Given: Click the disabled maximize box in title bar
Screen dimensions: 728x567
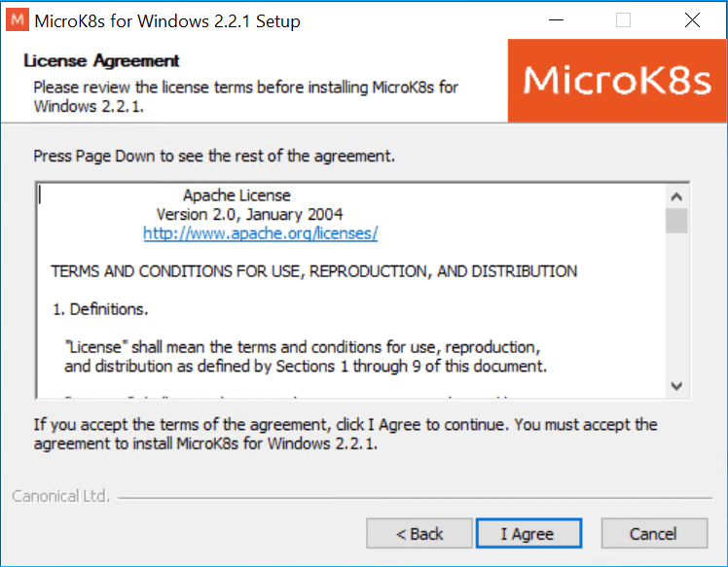Looking at the screenshot, I should [x=623, y=20].
